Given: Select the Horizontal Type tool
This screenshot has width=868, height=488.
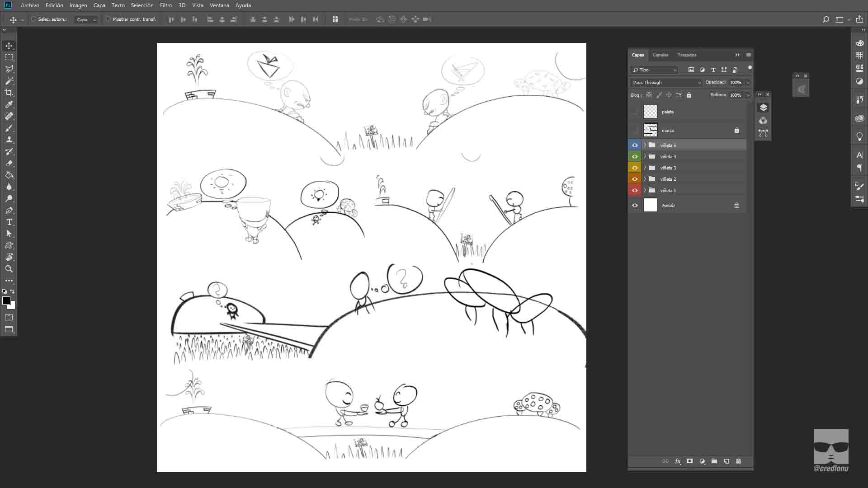Looking at the screenshot, I should (9, 222).
